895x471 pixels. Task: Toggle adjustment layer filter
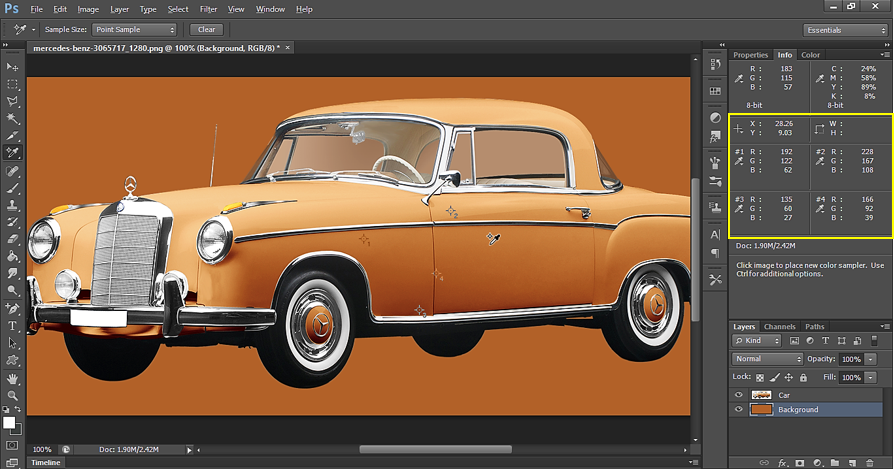[x=810, y=341]
